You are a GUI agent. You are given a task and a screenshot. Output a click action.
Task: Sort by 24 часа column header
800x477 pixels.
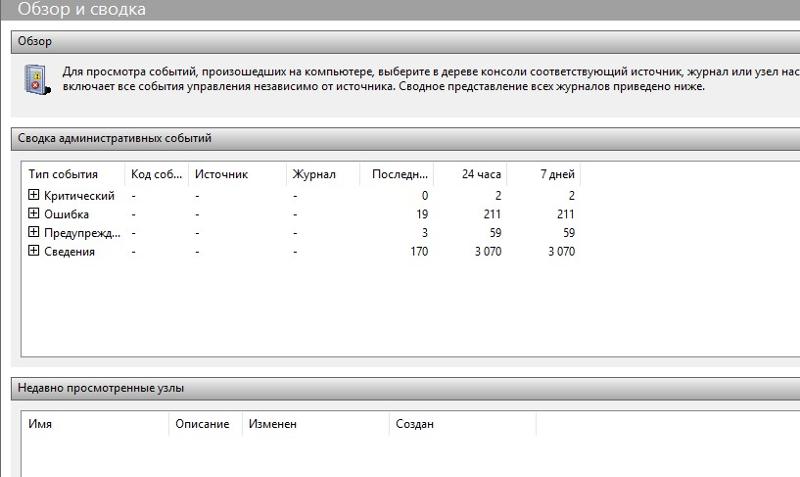470,174
